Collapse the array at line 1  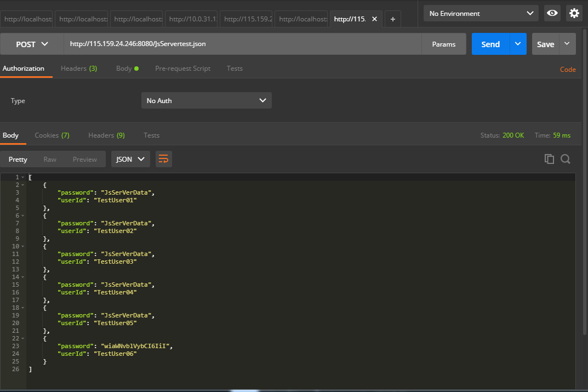[23, 178]
